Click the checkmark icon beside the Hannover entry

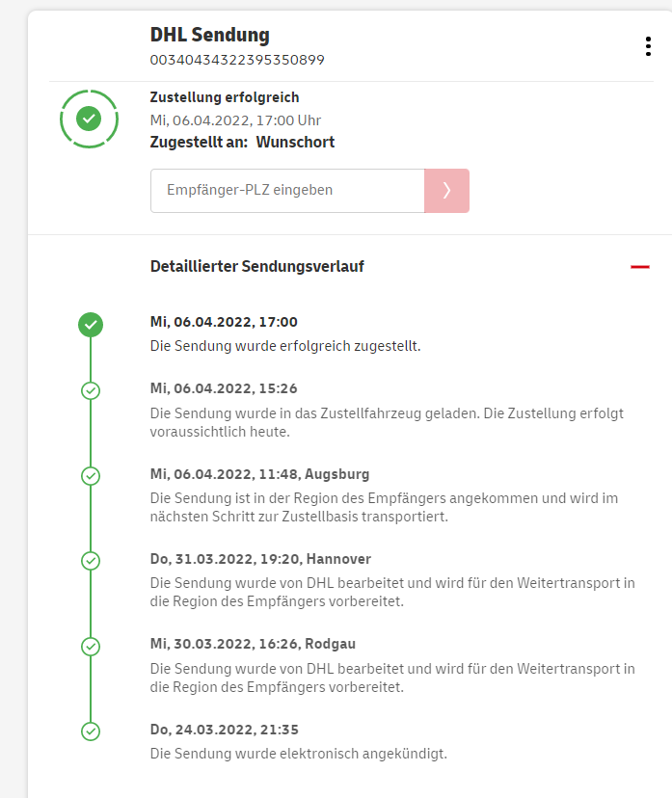tap(91, 560)
